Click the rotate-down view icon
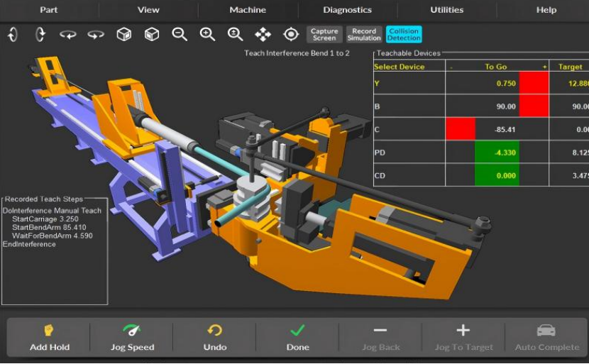 (x=40, y=35)
